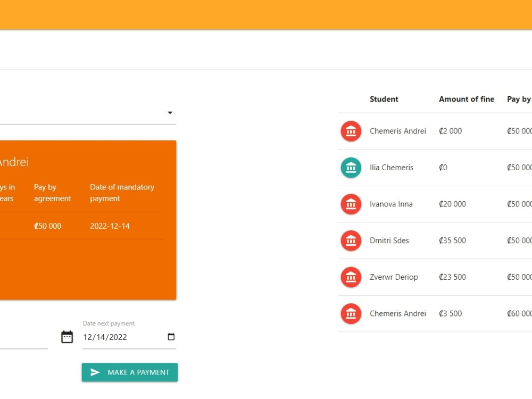Click the send arrow inside the payment button
Viewport: 532px width, 399px height.
click(x=95, y=372)
